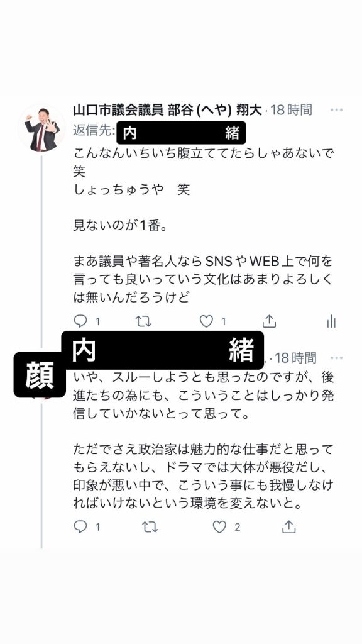The height and width of the screenshot is (644, 362).
Task: Open more options menu on second tweet
Action: tap(337, 358)
